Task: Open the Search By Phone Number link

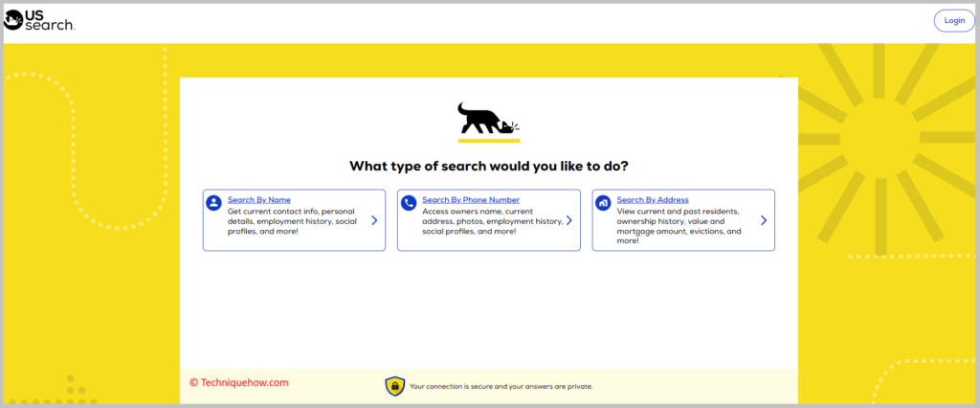Action: (x=471, y=200)
